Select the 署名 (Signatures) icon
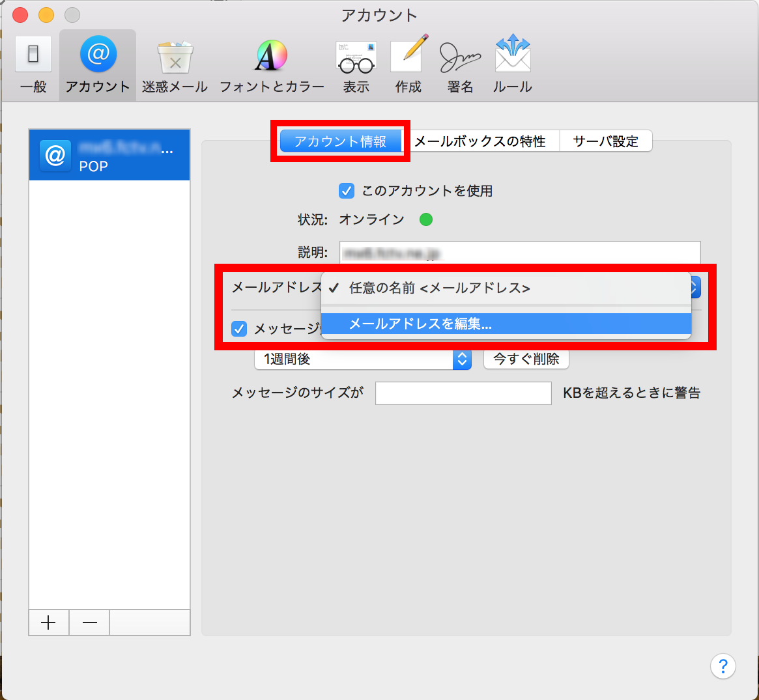The width and height of the screenshot is (759, 700). click(x=460, y=62)
